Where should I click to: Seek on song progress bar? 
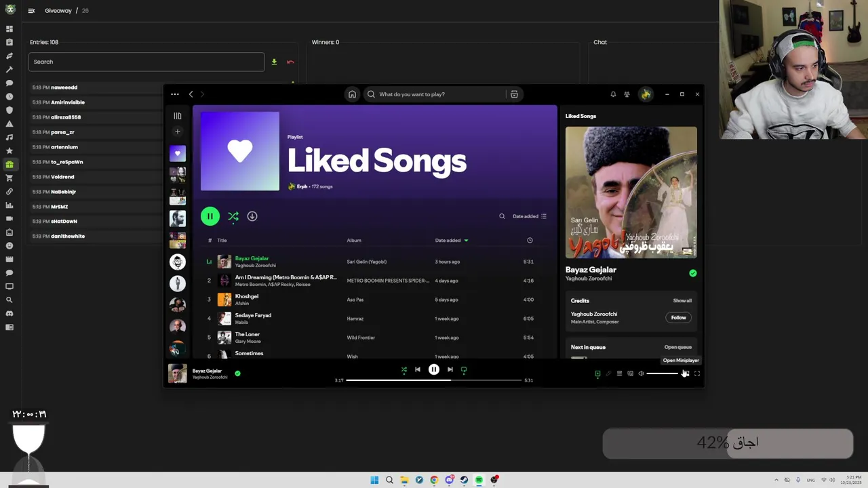click(x=434, y=380)
